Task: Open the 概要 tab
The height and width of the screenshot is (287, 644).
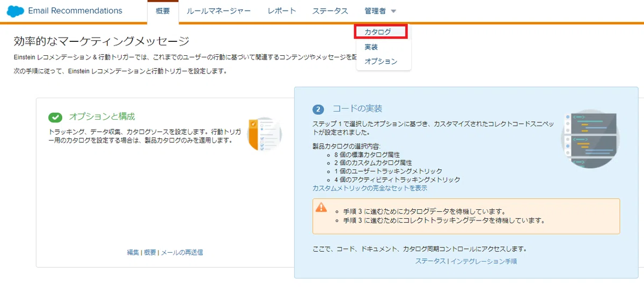Action: (163, 11)
